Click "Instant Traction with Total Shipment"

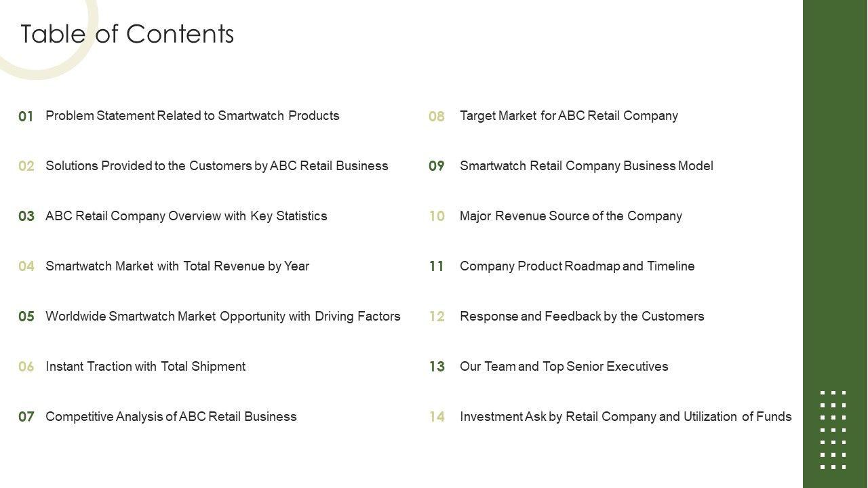click(145, 367)
